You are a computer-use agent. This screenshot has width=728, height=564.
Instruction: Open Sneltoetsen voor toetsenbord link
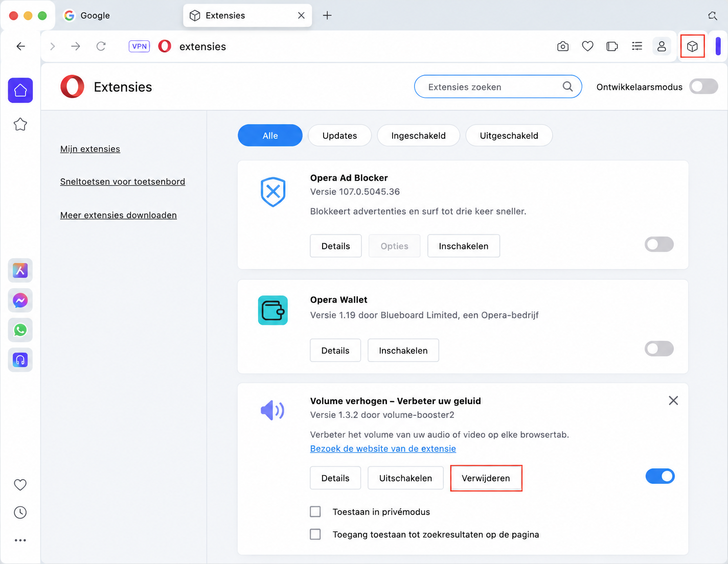pyautogui.click(x=123, y=181)
